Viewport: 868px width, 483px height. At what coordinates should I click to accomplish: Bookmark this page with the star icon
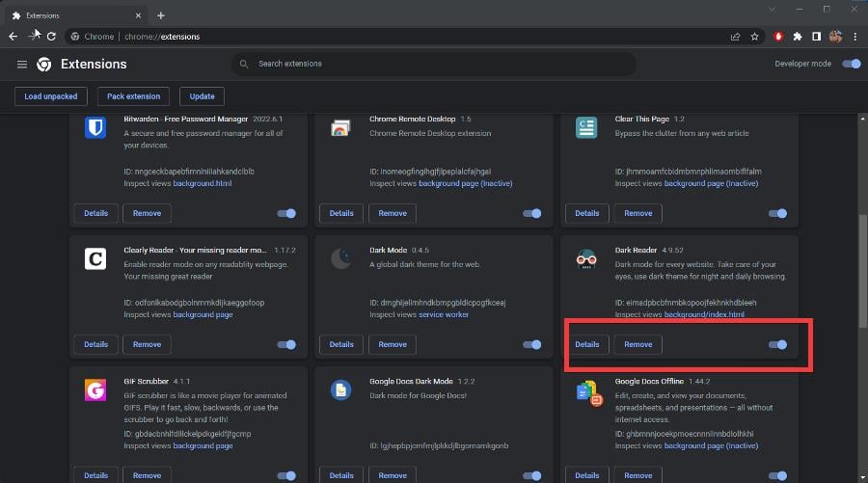point(754,37)
